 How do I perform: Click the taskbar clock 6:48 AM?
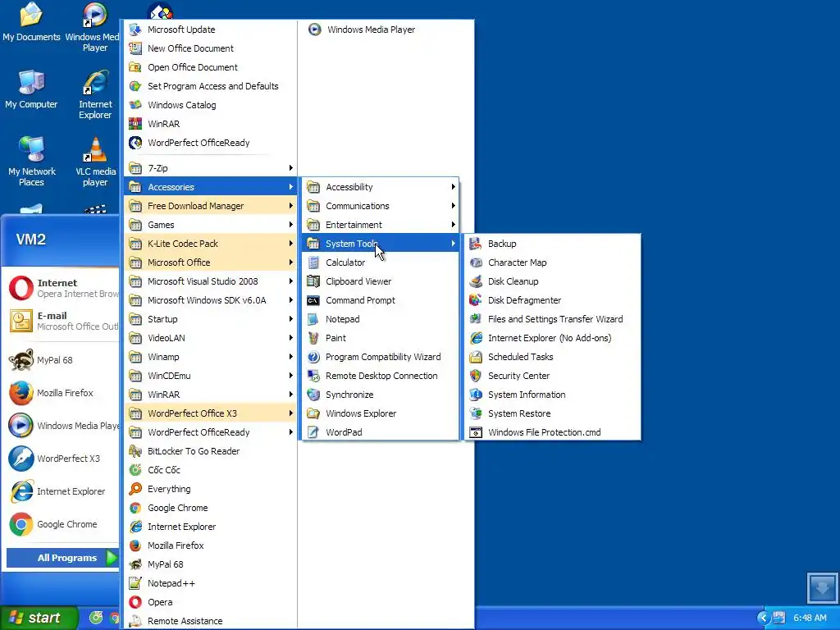(x=810, y=619)
